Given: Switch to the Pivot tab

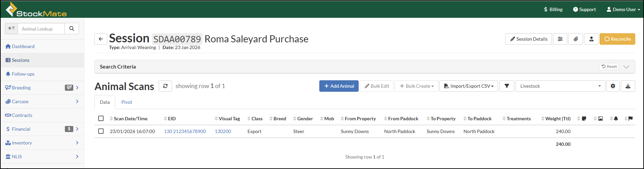Looking at the screenshot, I should coord(127,102).
